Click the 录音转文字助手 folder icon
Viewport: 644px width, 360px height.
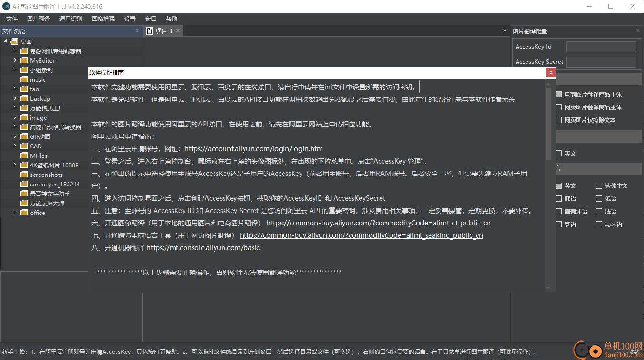click(24, 194)
